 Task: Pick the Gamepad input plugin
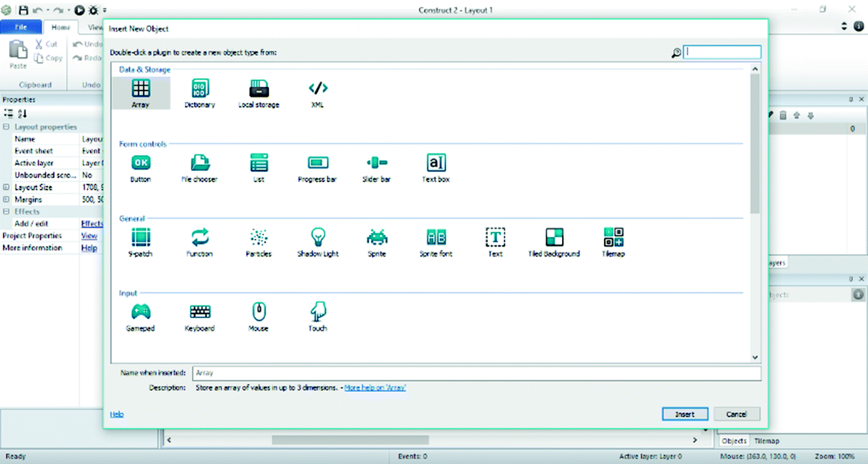click(140, 313)
